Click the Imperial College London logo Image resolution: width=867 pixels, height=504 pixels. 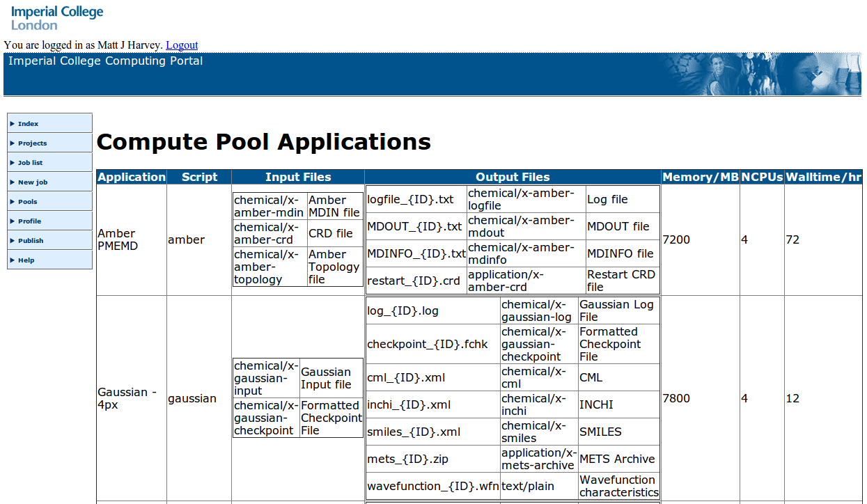click(57, 18)
